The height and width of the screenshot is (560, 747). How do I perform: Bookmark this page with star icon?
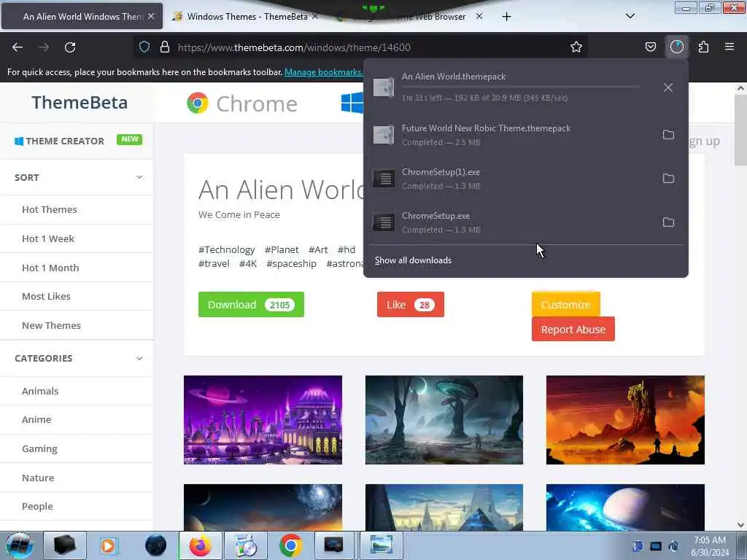pos(576,47)
